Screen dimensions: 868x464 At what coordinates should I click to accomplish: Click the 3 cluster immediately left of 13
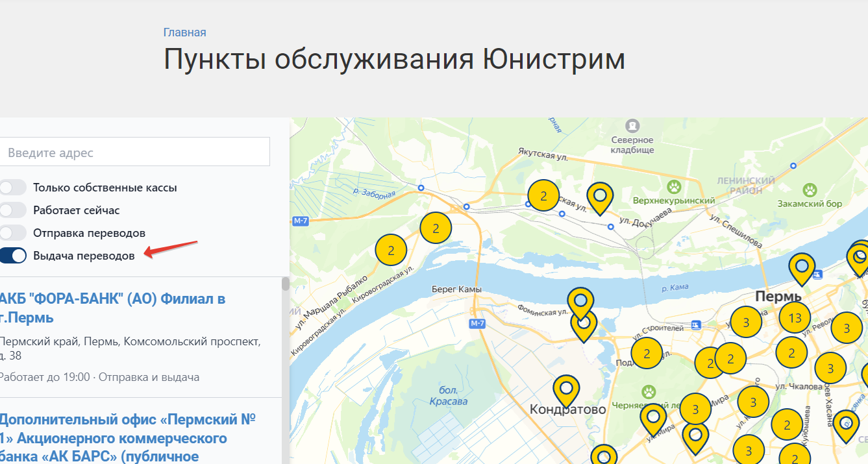746,322
